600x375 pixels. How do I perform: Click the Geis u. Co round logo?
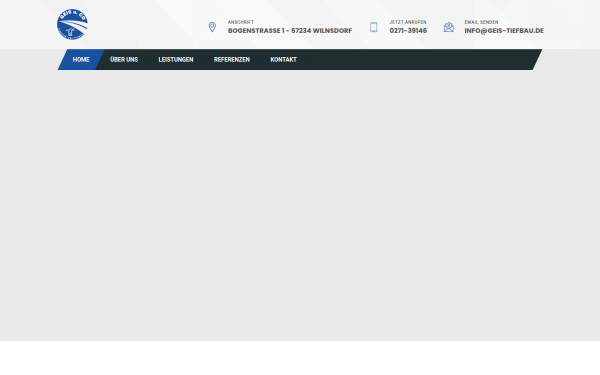click(x=72, y=24)
